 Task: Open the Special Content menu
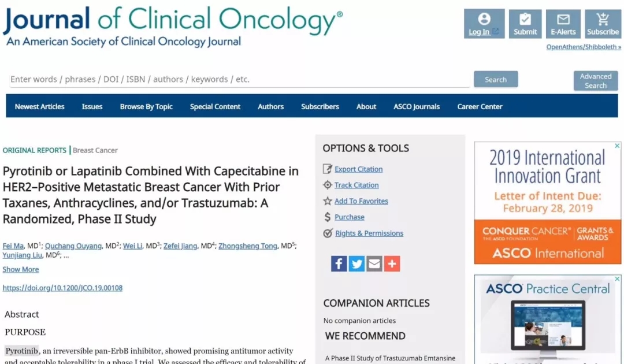215,106
